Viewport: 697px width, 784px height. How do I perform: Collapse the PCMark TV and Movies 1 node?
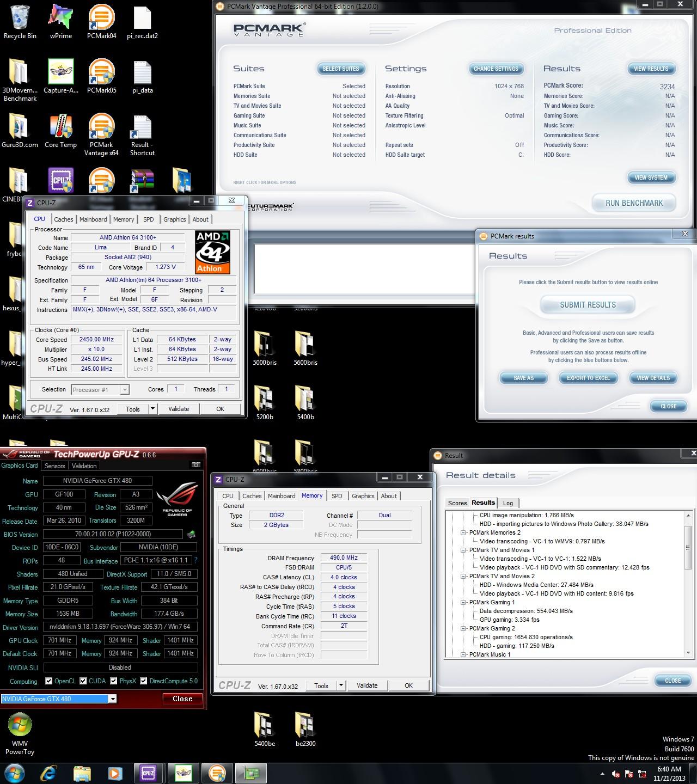coord(463,550)
